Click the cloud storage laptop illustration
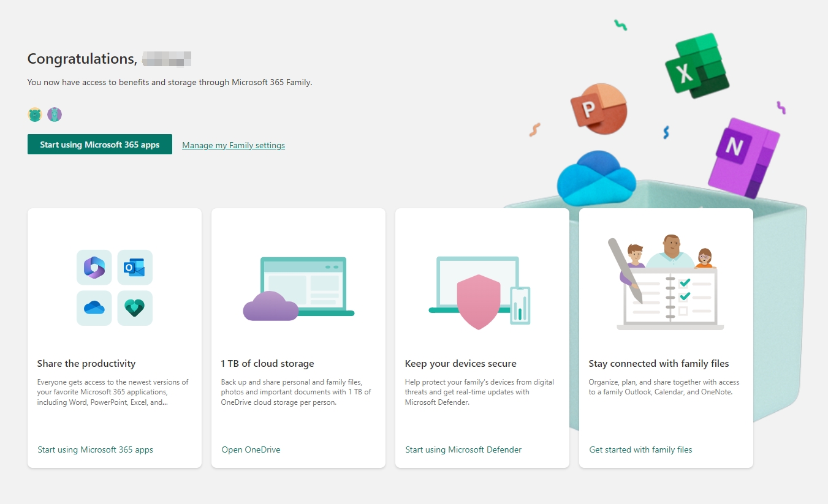 pyautogui.click(x=298, y=288)
